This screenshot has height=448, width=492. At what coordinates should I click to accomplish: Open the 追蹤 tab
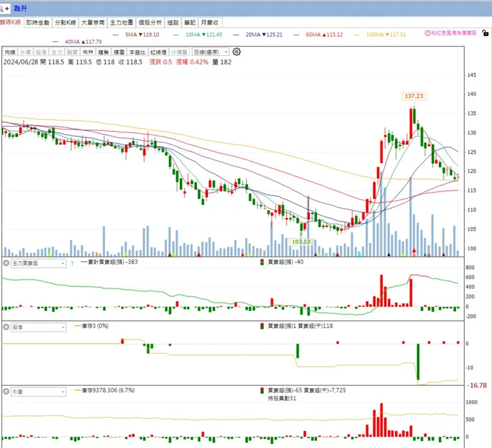173,23
